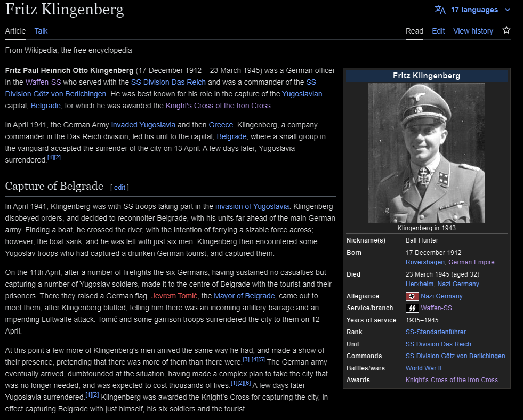Open citation [4] after 'there were'

point(254,359)
